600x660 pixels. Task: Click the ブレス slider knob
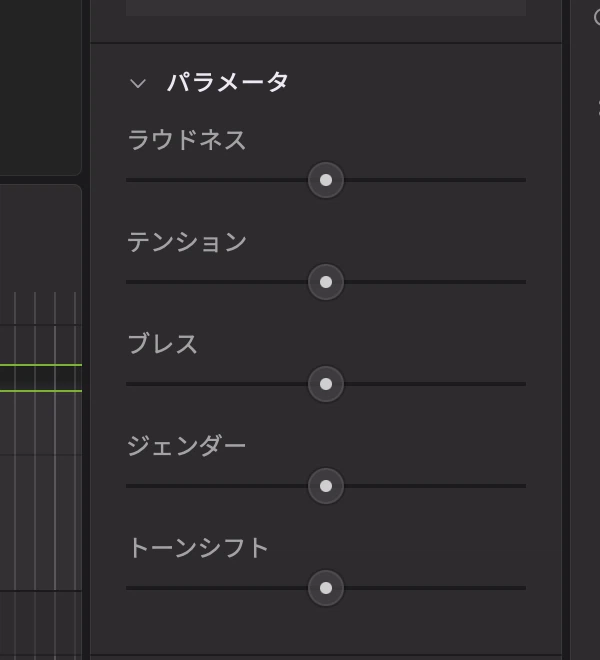326,384
